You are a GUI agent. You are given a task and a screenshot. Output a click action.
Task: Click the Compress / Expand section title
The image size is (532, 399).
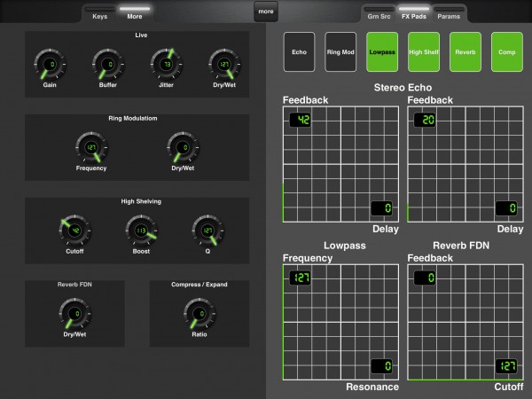coord(199,285)
